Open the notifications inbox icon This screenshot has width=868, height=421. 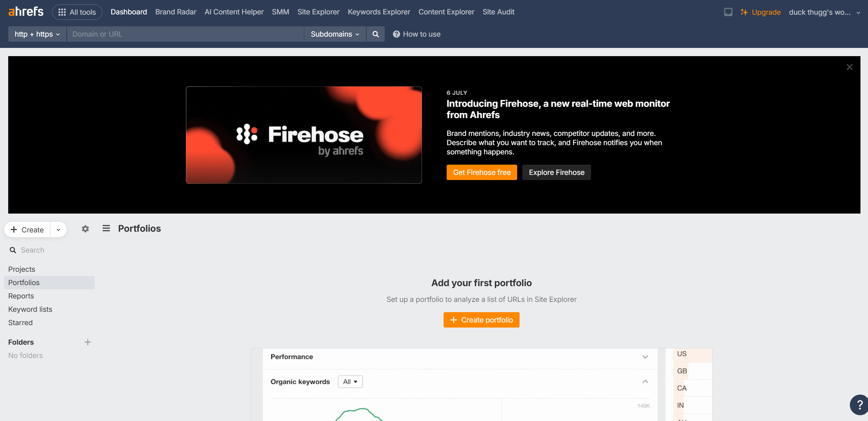coord(728,12)
